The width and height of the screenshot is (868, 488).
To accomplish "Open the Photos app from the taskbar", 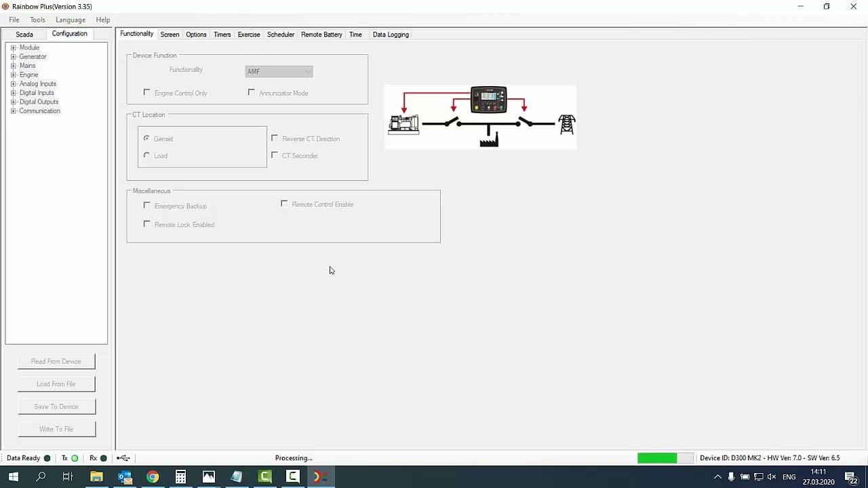I will (208, 477).
